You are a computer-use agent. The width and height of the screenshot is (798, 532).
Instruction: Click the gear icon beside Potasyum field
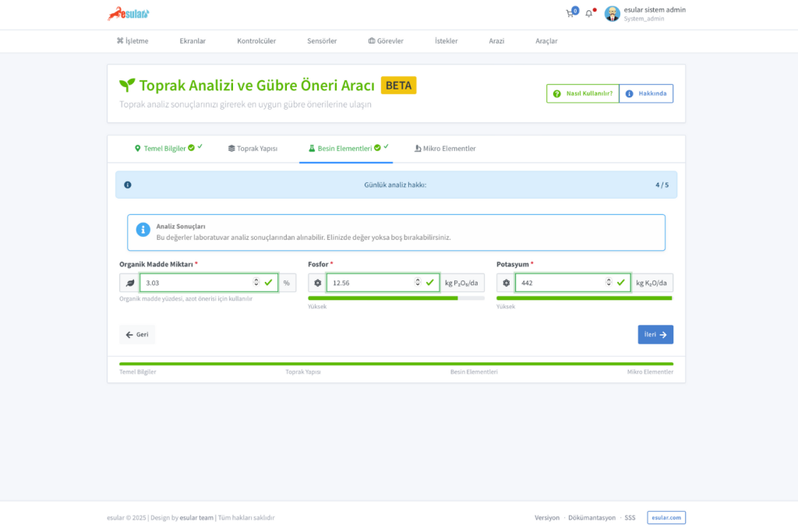[x=506, y=283]
